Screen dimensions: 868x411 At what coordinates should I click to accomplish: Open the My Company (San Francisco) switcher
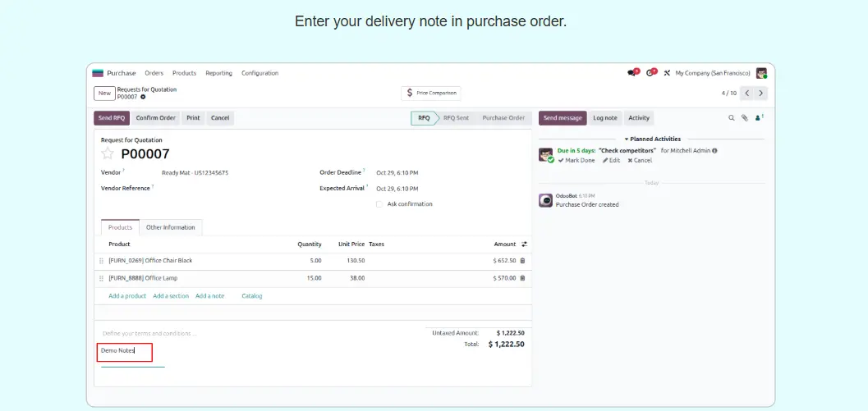pos(712,73)
